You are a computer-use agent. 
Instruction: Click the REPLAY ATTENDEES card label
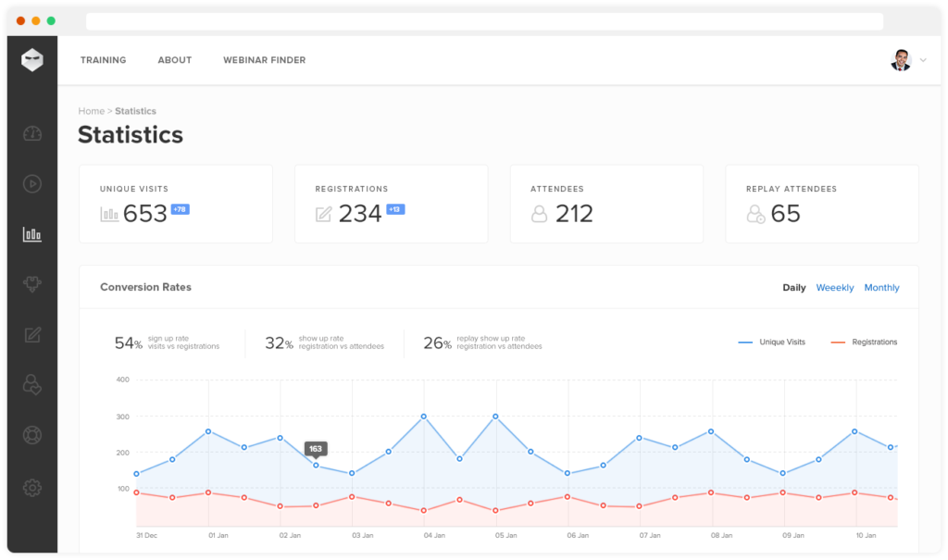coord(792,189)
